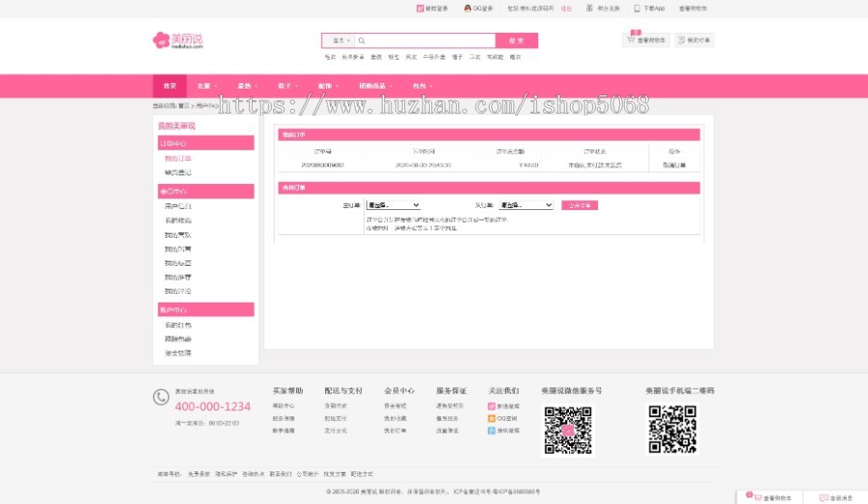The height and width of the screenshot is (504, 868).
Task: Click the 服务保证 footer heading
Action: click(x=451, y=390)
